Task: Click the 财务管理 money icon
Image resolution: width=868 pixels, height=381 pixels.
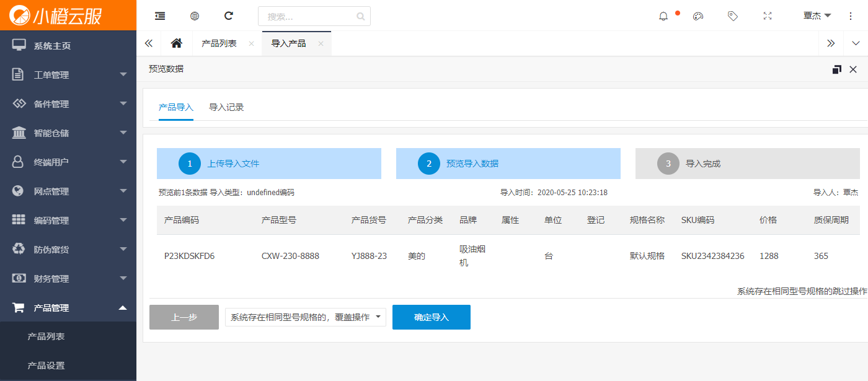Action: pyautogui.click(x=19, y=278)
